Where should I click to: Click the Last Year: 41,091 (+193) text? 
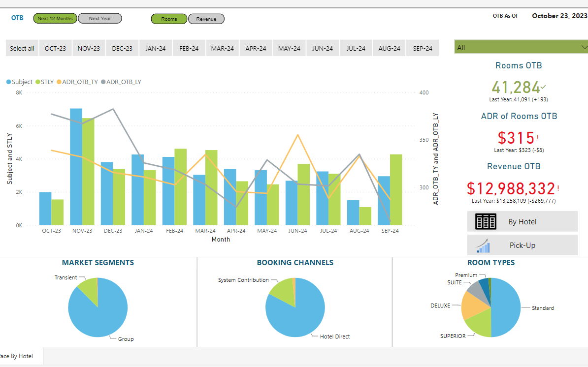518,99
